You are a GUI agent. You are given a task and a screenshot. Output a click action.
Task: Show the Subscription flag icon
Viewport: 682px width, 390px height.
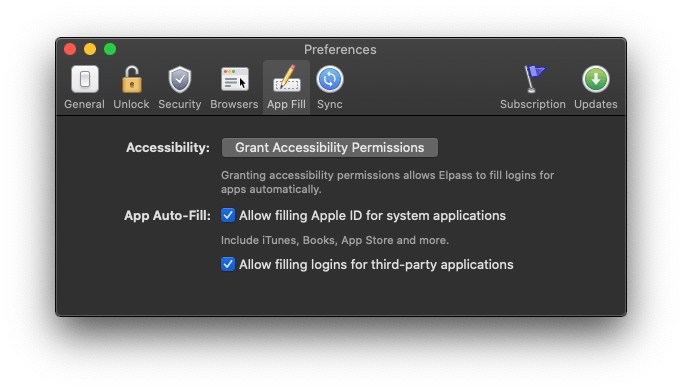[533, 79]
